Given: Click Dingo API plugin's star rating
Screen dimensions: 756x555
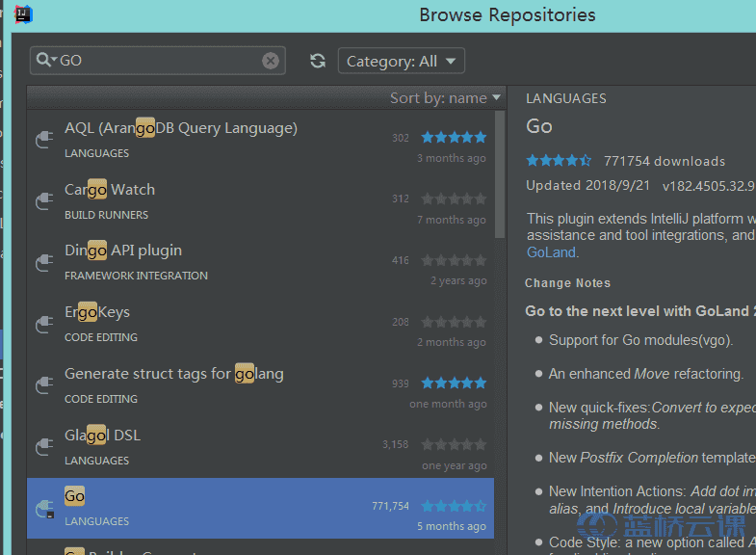Looking at the screenshot, I should [454, 260].
